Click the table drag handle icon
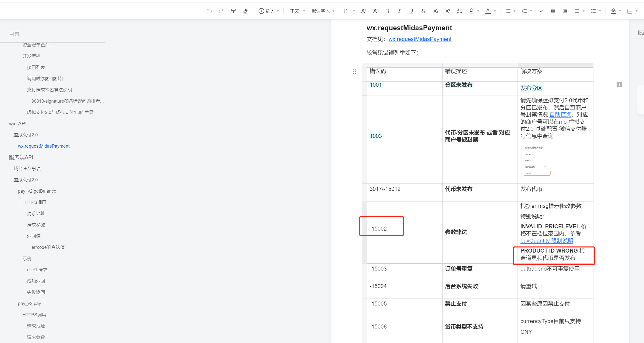This screenshot has height=343, width=644. pyautogui.click(x=354, y=72)
